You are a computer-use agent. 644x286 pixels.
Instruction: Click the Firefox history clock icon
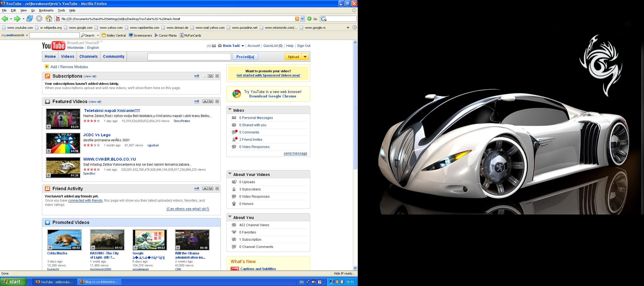click(x=354, y=27)
